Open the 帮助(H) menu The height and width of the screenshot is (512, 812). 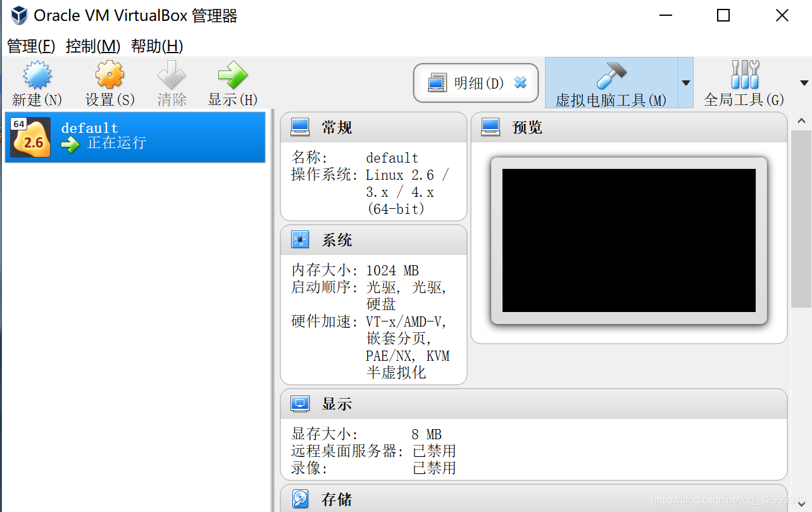coord(157,46)
